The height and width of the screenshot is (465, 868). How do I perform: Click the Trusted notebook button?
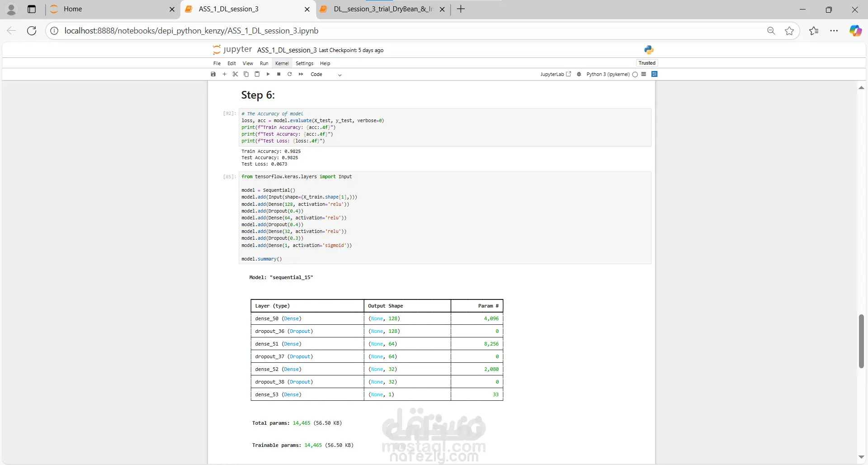tap(647, 63)
